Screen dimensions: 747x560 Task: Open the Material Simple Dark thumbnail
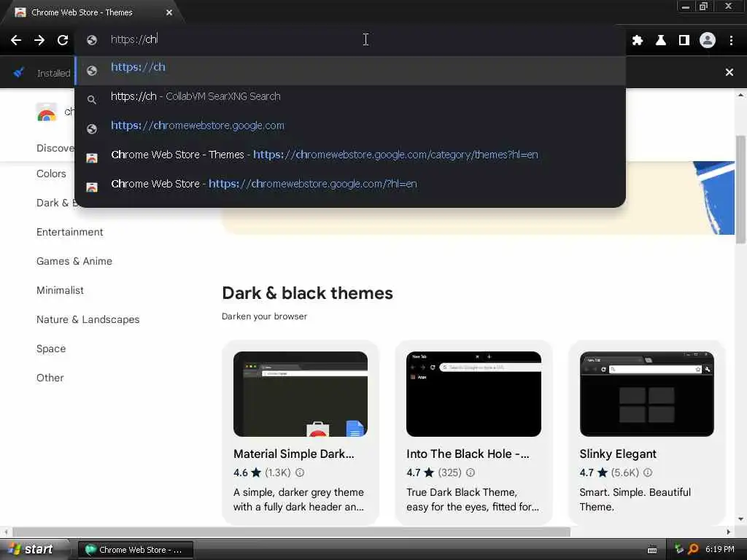[x=301, y=394]
